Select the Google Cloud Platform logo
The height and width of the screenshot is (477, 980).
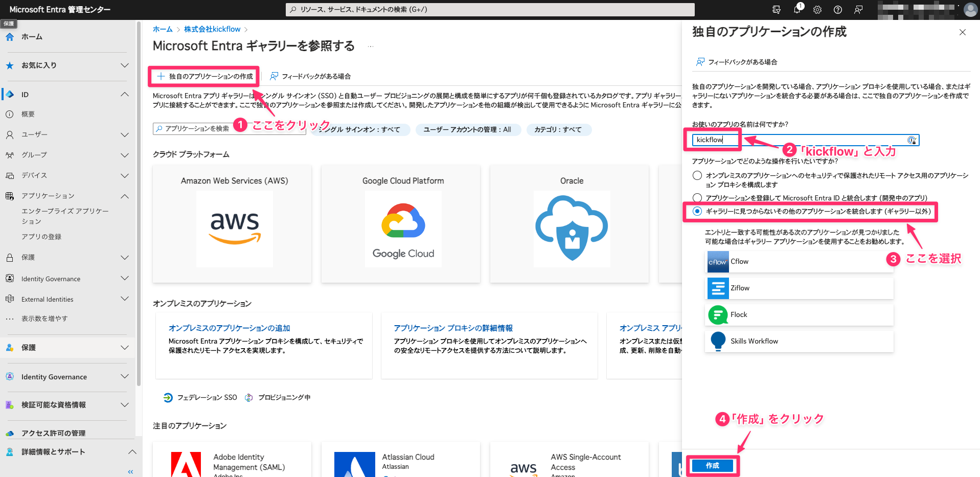pyautogui.click(x=403, y=229)
